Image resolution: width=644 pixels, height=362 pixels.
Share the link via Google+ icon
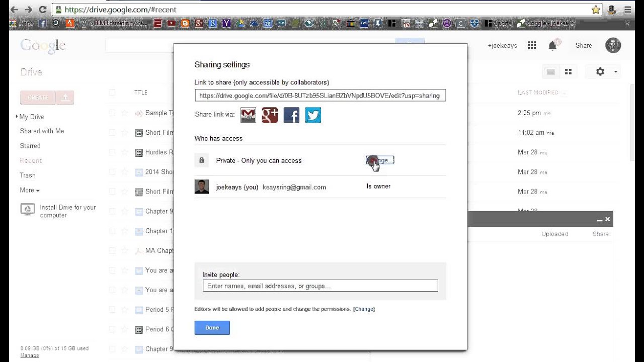tap(270, 115)
